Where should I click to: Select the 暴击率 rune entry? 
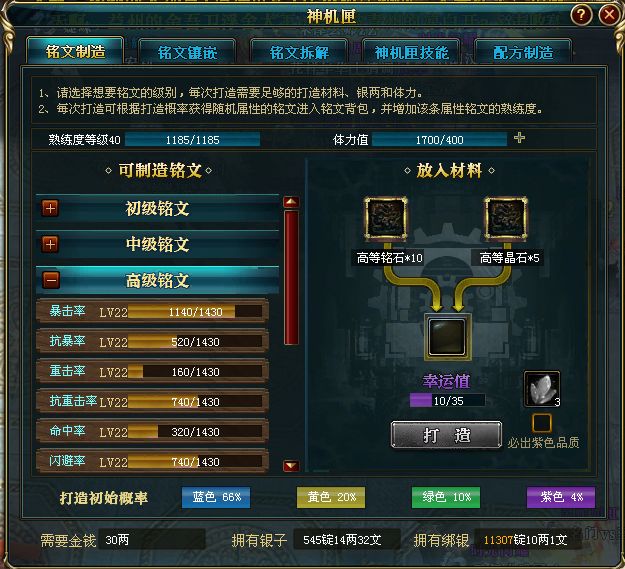click(152, 311)
